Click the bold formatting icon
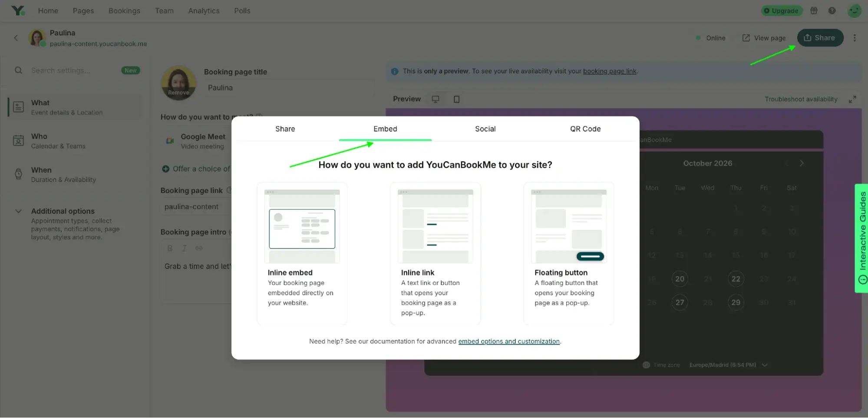The width and height of the screenshot is (868, 418). (x=170, y=248)
